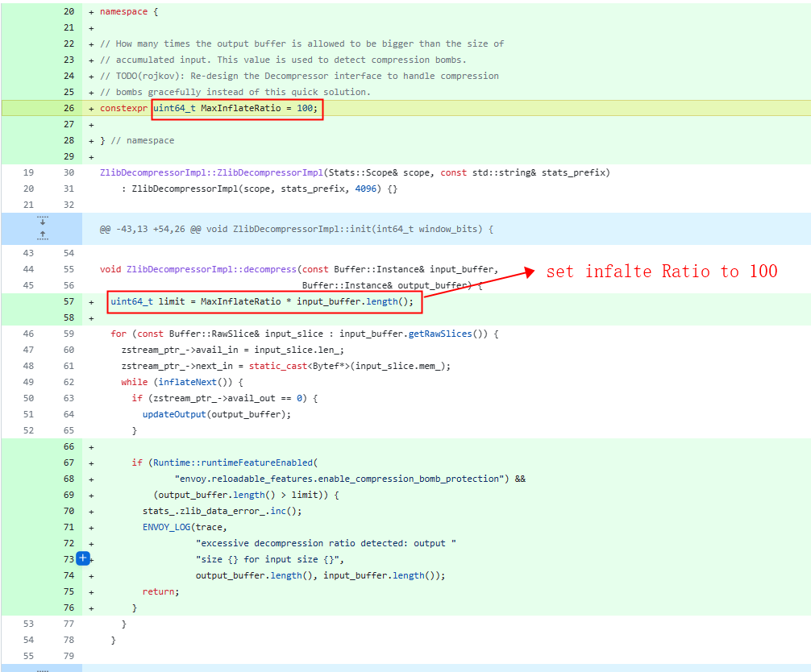Click the enable_compression_bomb_protection string

(338, 479)
